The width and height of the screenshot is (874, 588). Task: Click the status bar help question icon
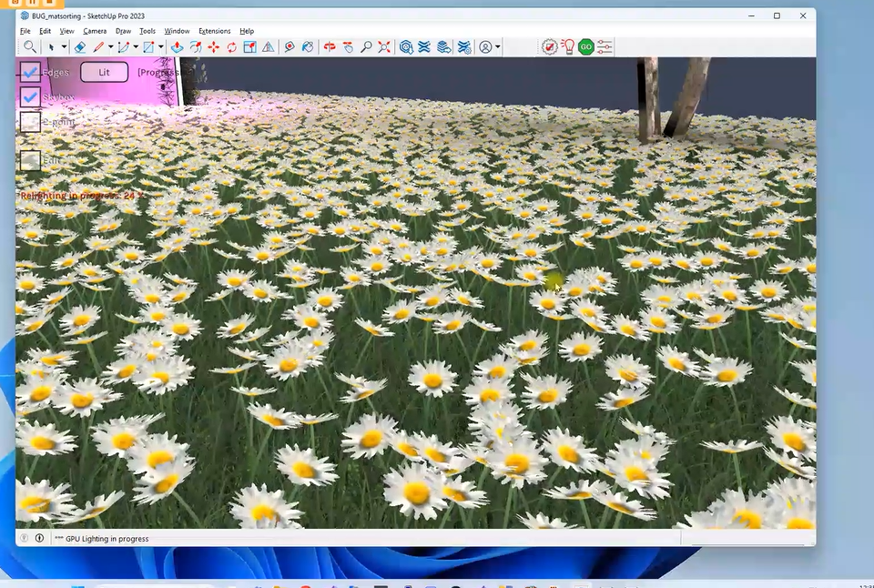tap(25, 538)
